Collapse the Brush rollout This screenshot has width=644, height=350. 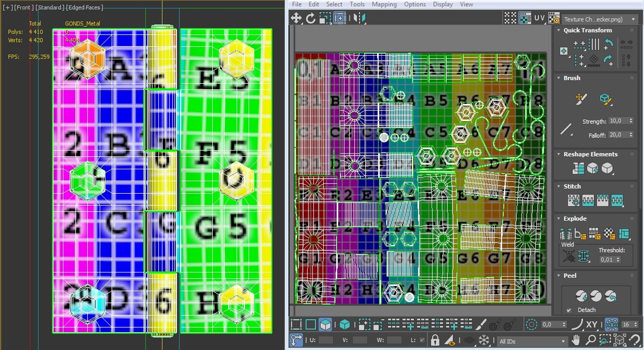pos(558,78)
